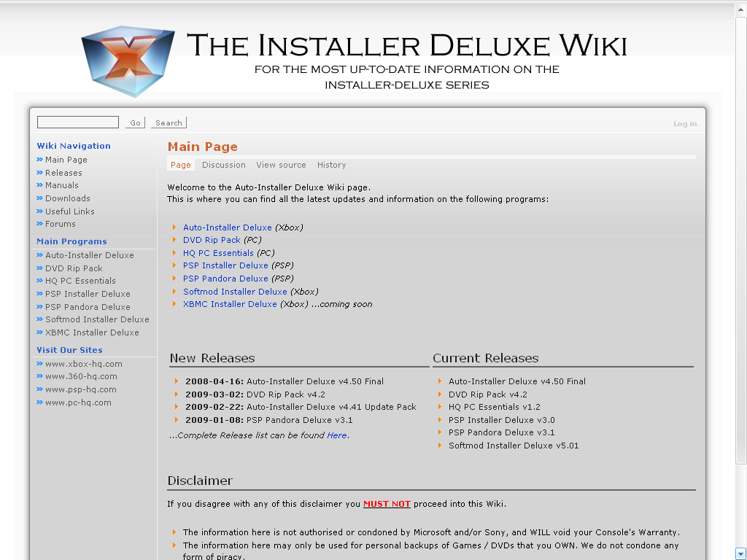Click the red 'MUST NOT' text
Image resolution: width=747 pixels, height=560 pixels.
click(x=387, y=504)
